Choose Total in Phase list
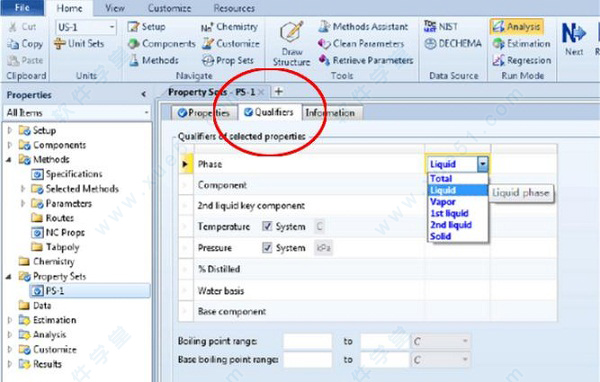 [x=457, y=178]
